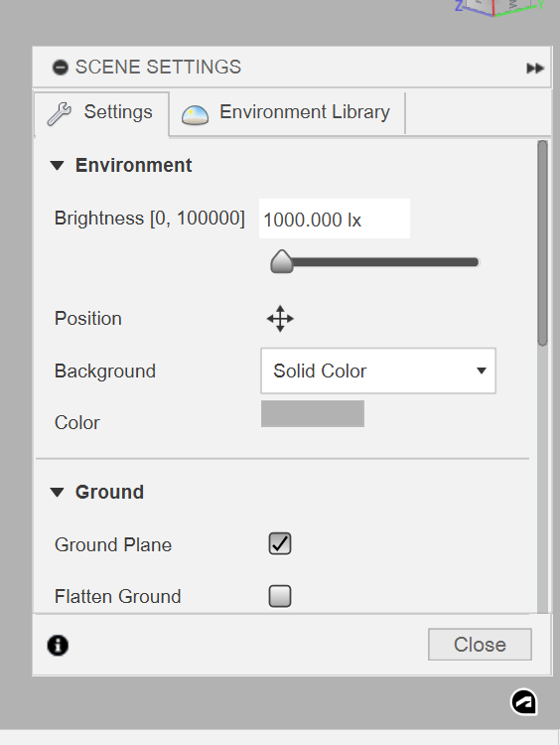
Task: Open the info icon at dialog bottom
Action: [58, 646]
